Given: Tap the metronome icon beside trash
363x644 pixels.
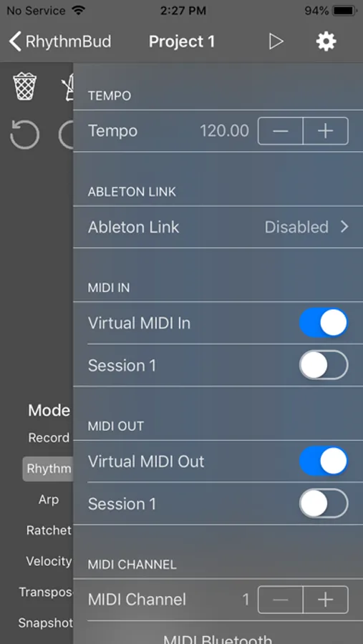Looking at the screenshot, I should point(67,87).
